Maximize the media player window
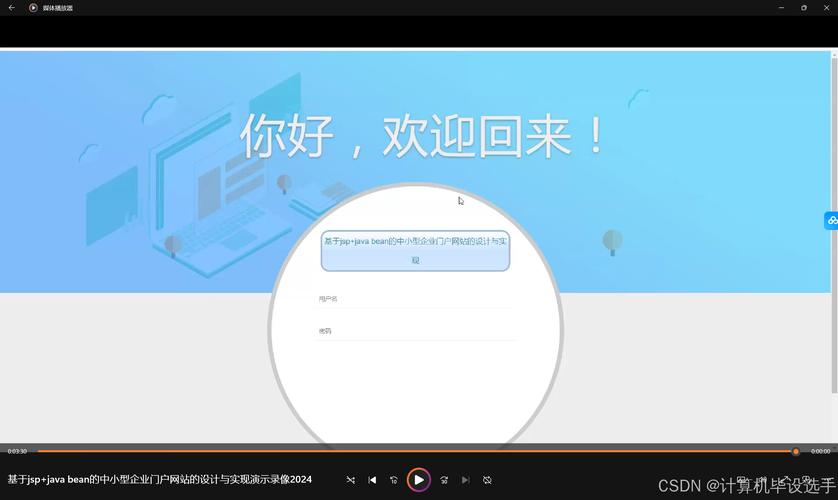This screenshot has height=500, width=838. pos(804,7)
